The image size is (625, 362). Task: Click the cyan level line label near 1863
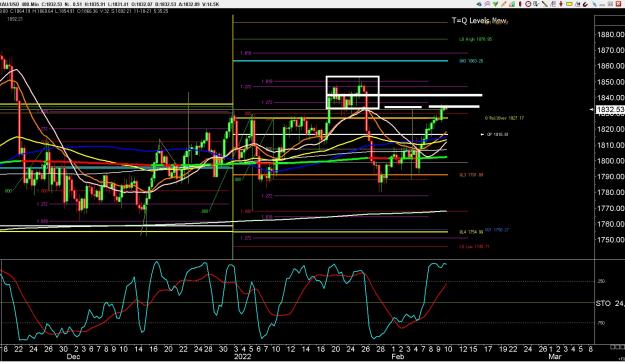coord(471,61)
